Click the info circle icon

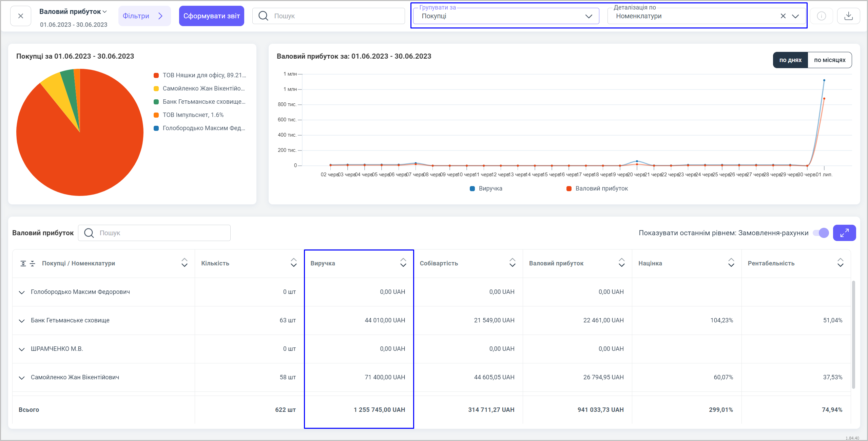(821, 16)
